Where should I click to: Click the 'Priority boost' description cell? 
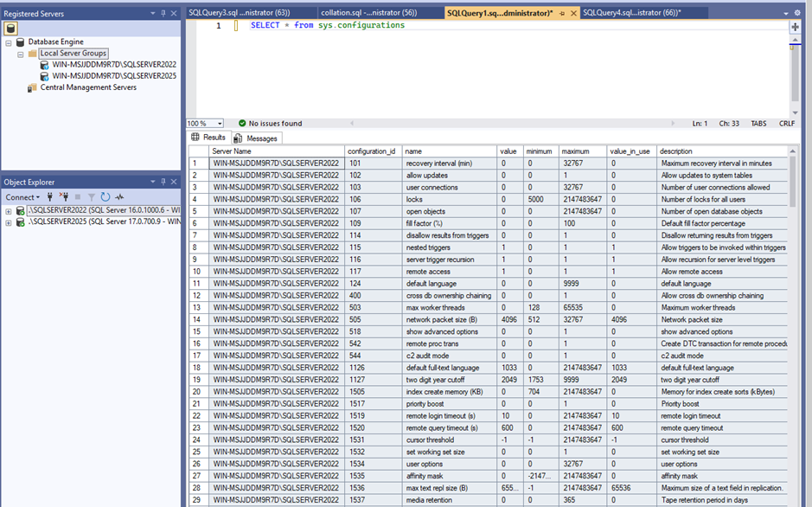point(722,404)
